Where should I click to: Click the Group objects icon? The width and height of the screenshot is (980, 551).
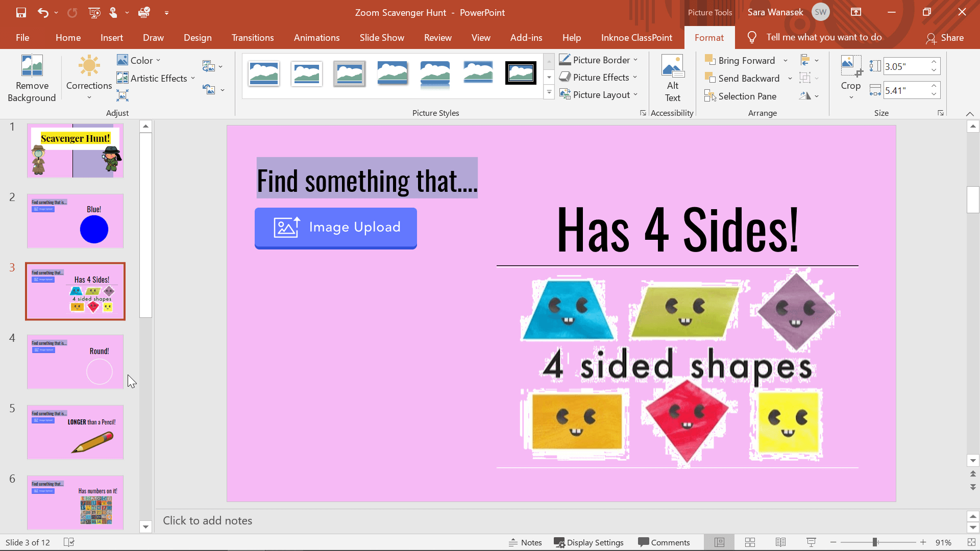coord(809,78)
